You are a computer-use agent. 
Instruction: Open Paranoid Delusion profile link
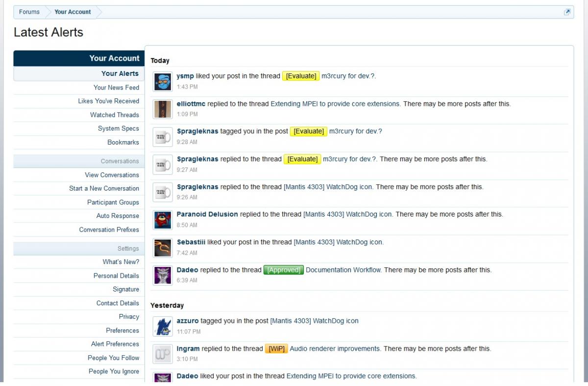pos(207,215)
